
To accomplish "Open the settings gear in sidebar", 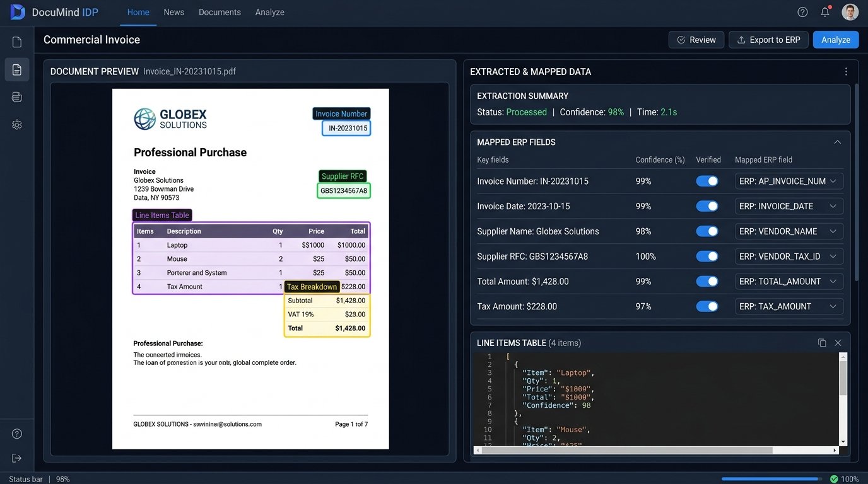I will [x=17, y=125].
